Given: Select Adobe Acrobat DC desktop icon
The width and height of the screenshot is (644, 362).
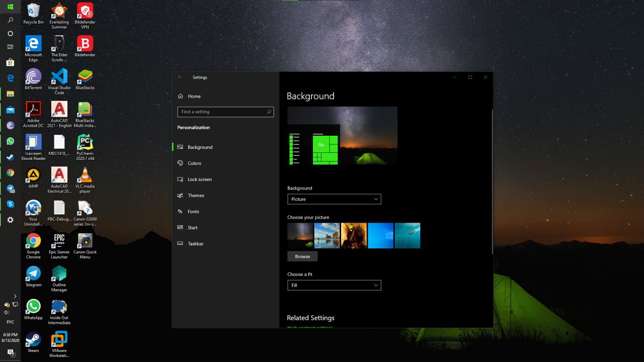Looking at the screenshot, I should (33, 115).
